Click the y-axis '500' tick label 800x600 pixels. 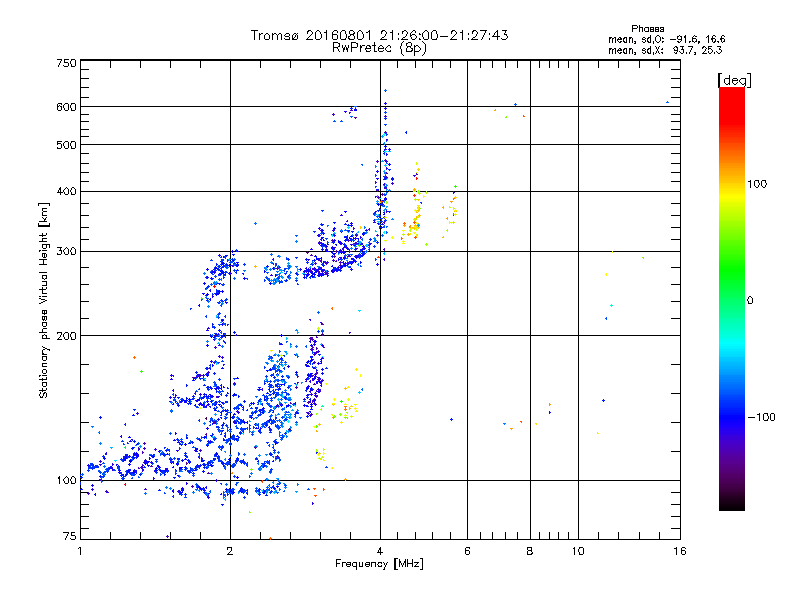[67, 145]
